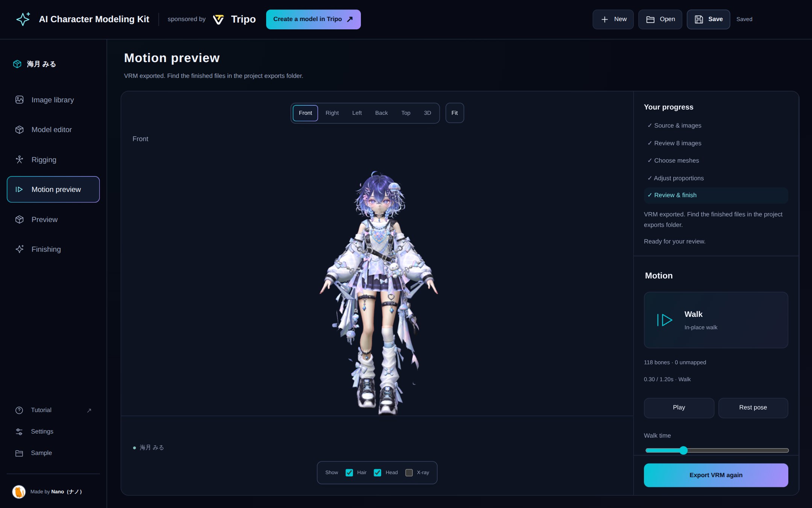
Task: Enable the X-ray checkbox
Action: tap(409, 473)
